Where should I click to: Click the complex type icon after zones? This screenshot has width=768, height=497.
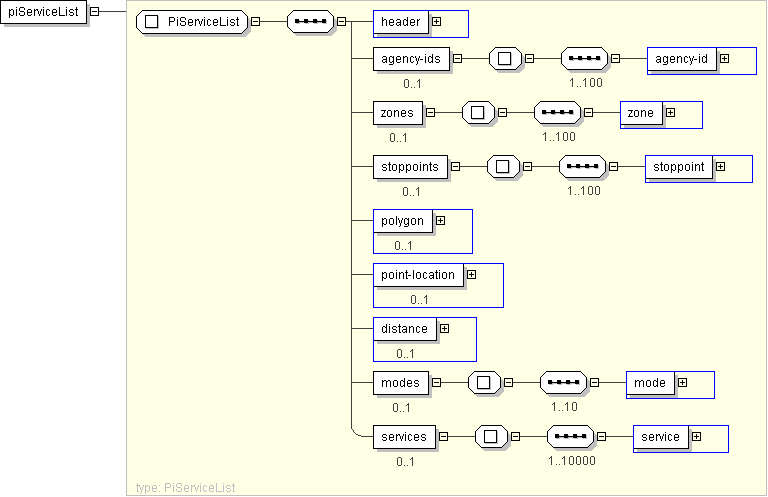478,113
